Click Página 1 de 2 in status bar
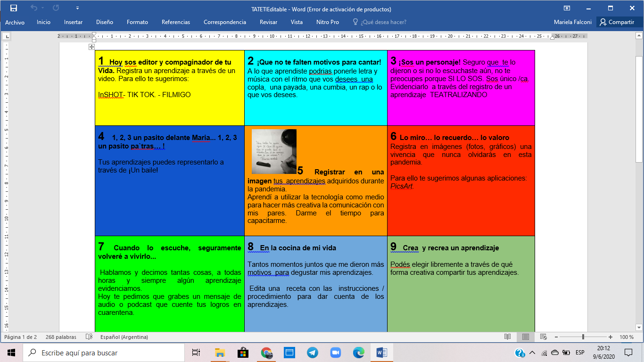 (x=20, y=337)
